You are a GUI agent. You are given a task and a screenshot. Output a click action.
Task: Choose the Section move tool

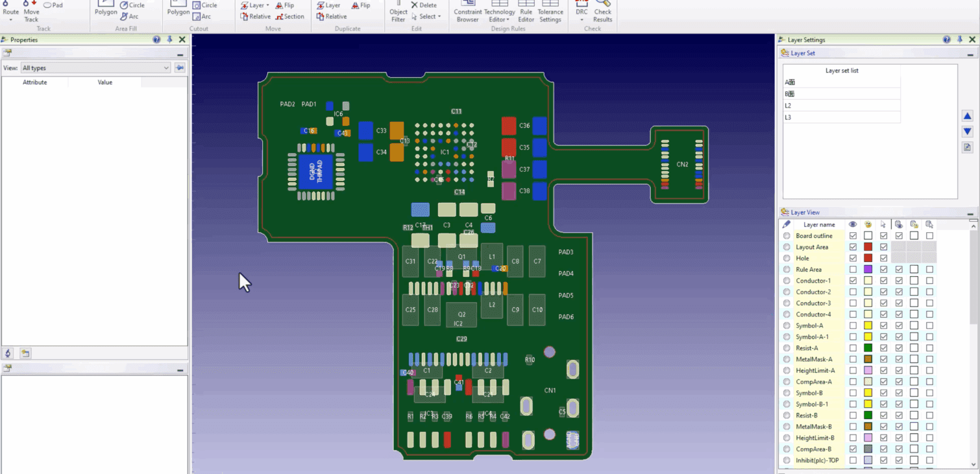point(289,16)
